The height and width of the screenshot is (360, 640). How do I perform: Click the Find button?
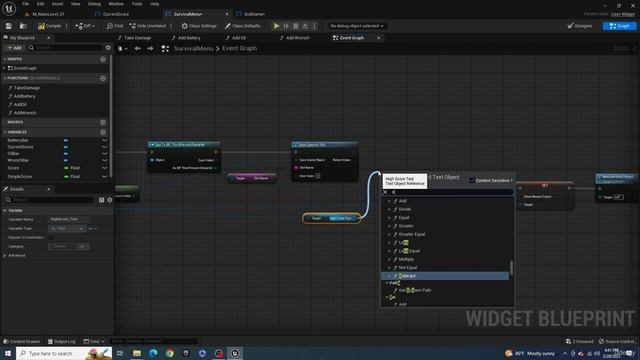(x=115, y=26)
